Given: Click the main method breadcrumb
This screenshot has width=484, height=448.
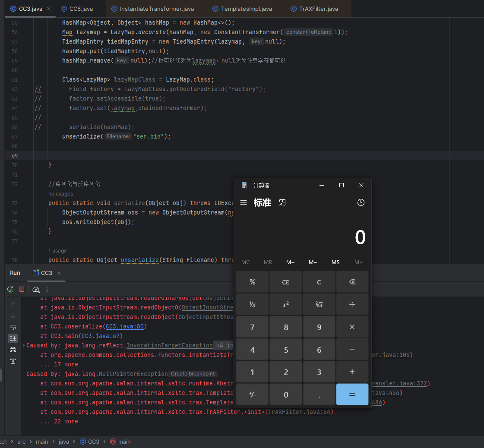Looking at the screenshot, I should click(120, 442).
